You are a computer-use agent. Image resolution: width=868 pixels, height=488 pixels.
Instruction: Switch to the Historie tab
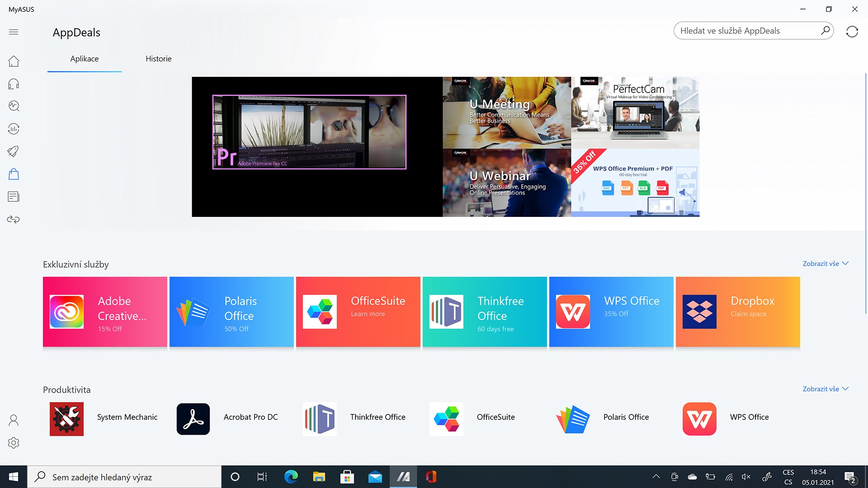click(159, 59)
